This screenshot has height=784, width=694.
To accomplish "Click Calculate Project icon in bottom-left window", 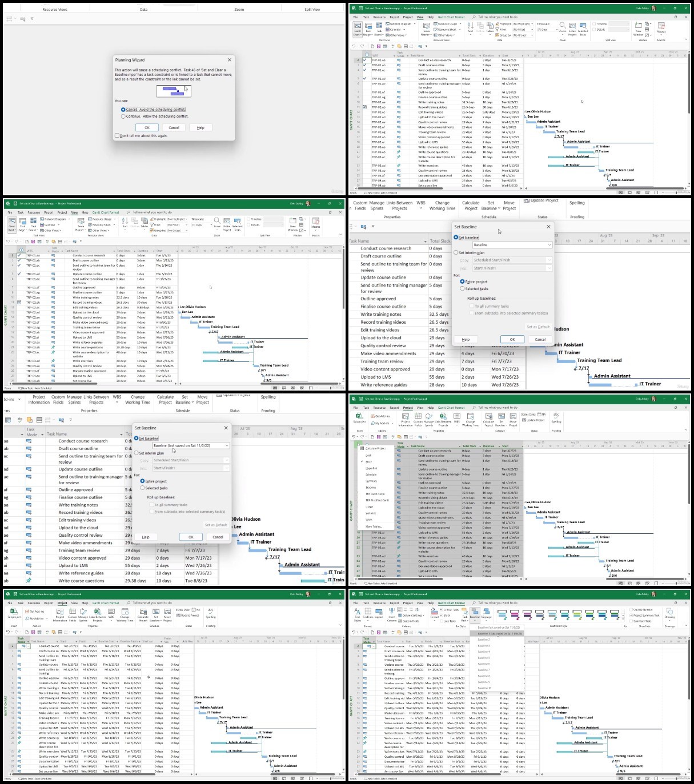I will tap(143, 614).
